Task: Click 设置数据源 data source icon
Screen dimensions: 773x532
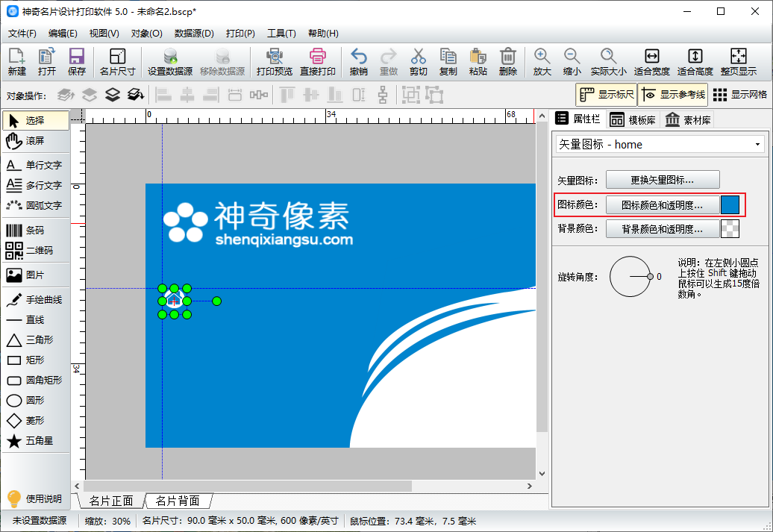Action: [x=170, y=62]
